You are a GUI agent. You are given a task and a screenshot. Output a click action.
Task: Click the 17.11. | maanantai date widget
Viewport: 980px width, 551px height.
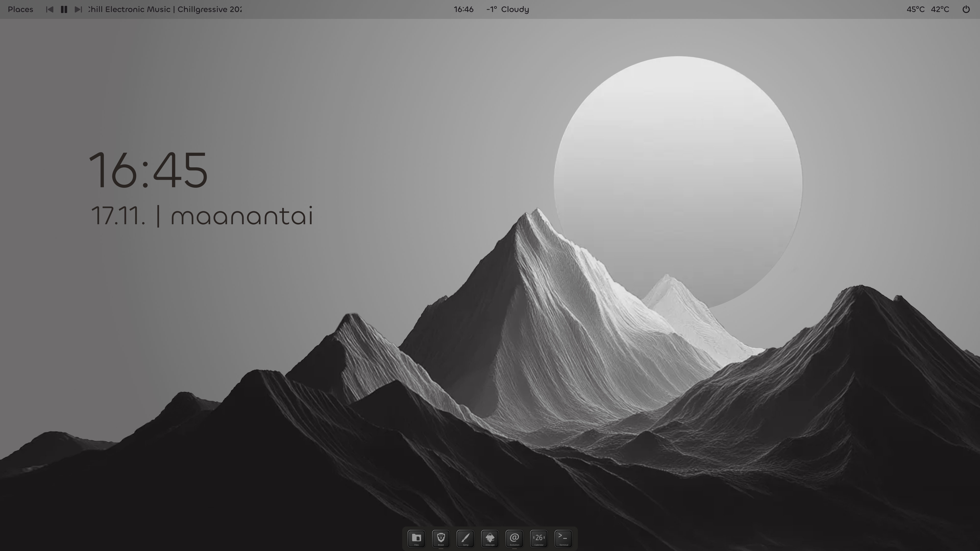point(202,216)
